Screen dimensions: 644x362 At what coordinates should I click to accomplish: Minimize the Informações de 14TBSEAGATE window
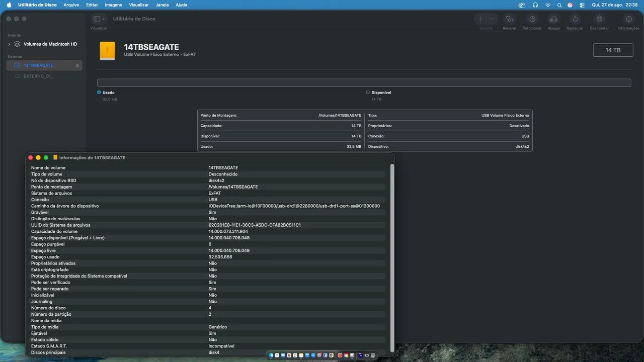[x=38, y=157]
